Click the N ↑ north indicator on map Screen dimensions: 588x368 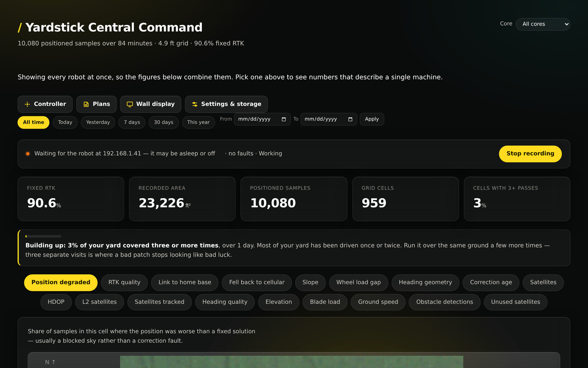point(50,362)
